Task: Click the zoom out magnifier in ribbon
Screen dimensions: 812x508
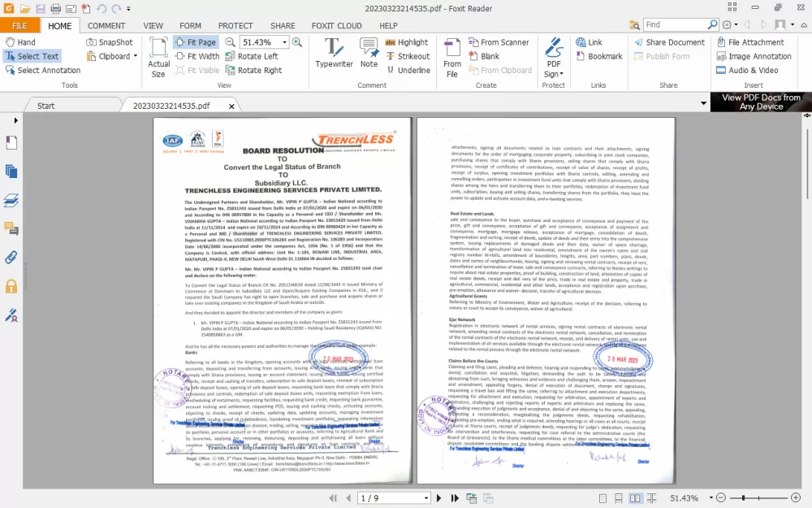Action: coord(230,42)
